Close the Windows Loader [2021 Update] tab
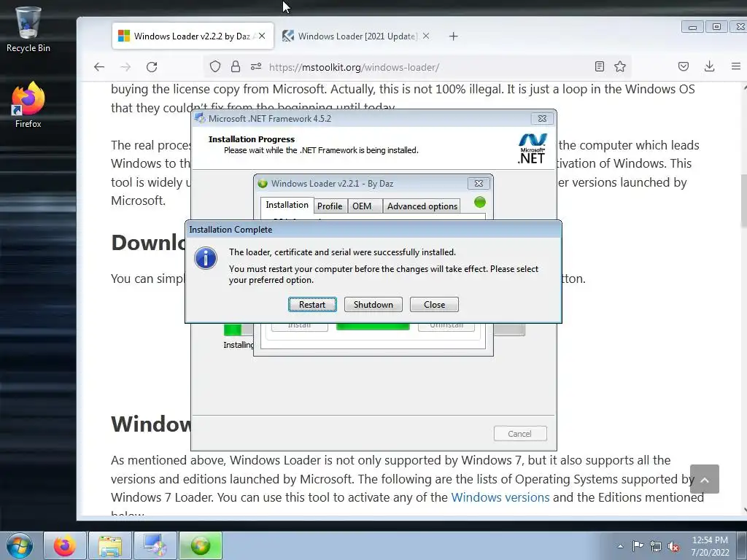Viewport: 747px width, 560px height. click(426, 36)
